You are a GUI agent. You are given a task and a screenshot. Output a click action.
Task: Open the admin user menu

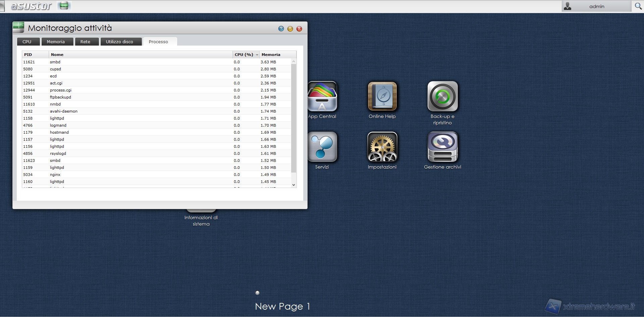(596, 6)
